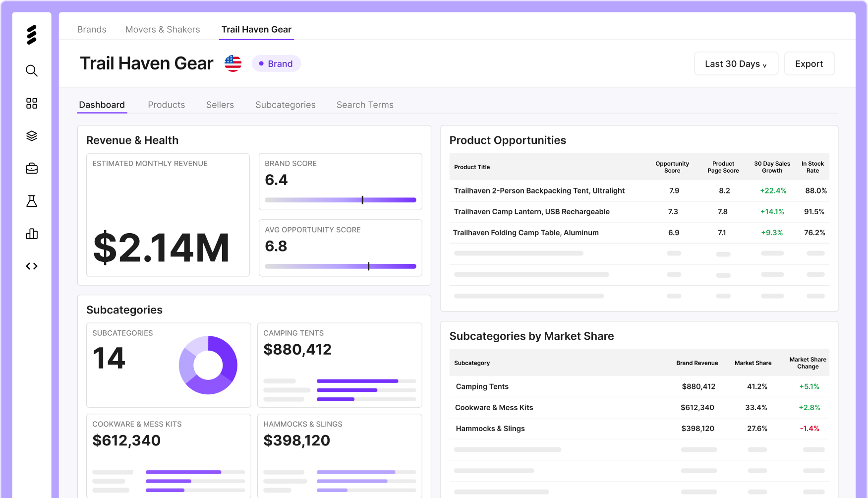Click the purple Brand badge
The image size is (868, 498).
pyautogui.click(x=276, y=63)
